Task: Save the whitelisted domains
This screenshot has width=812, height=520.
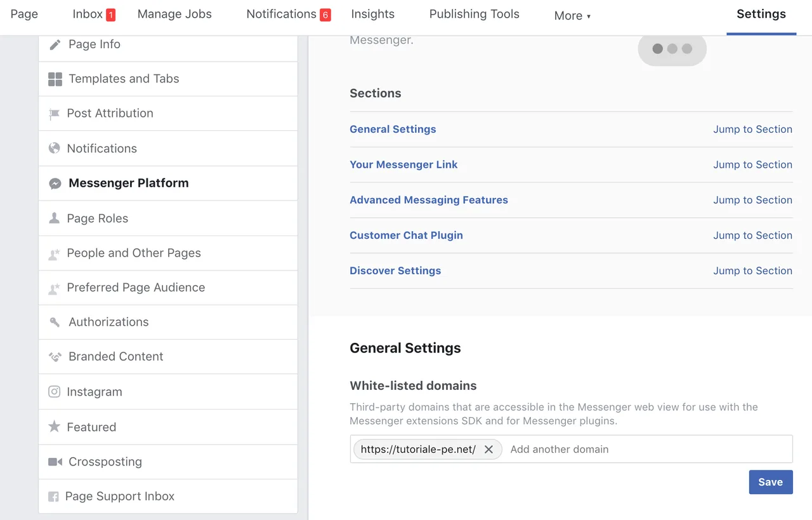Action: [770, 482]
